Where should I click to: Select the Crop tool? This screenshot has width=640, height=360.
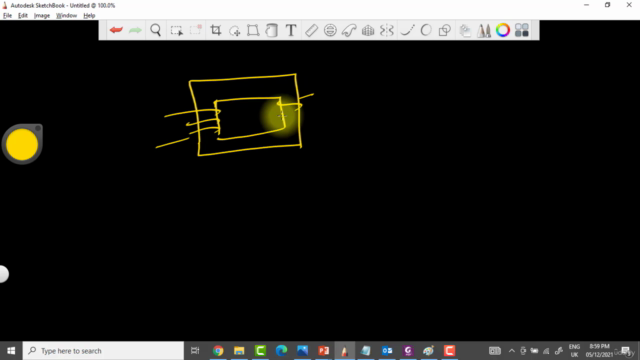(216, 30)
